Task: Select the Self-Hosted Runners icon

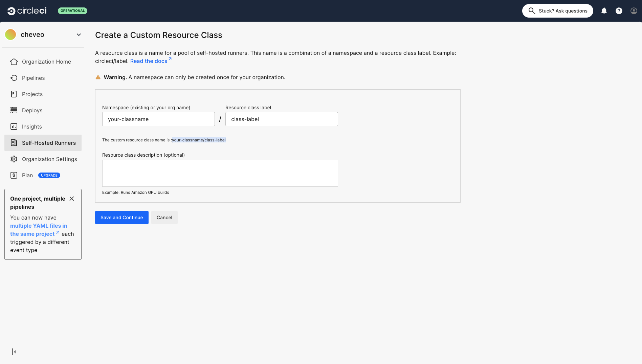Action: [14, 142]
